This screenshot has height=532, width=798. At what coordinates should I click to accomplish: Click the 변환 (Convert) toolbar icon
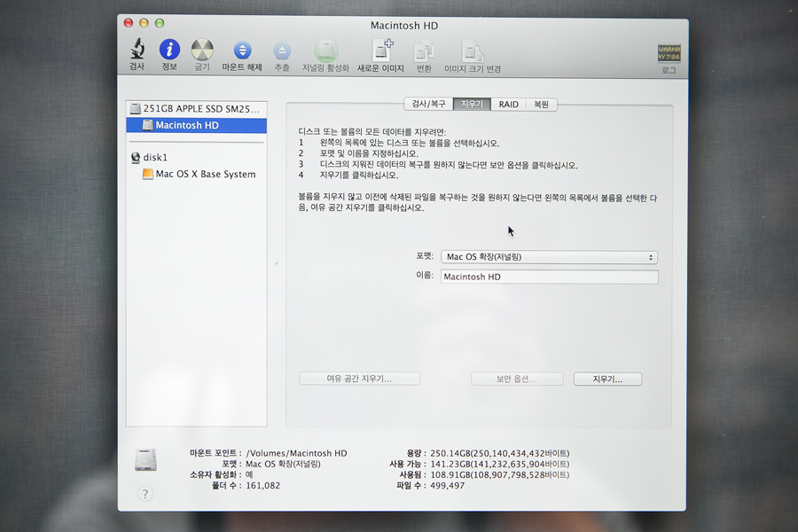(x=424, y=51)
